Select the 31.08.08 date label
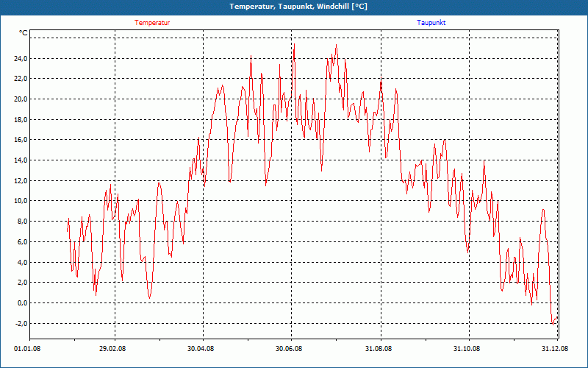Image resolution: width=588 pixels, height=368 pixels. pyautogui.click(x=379, y=349)
